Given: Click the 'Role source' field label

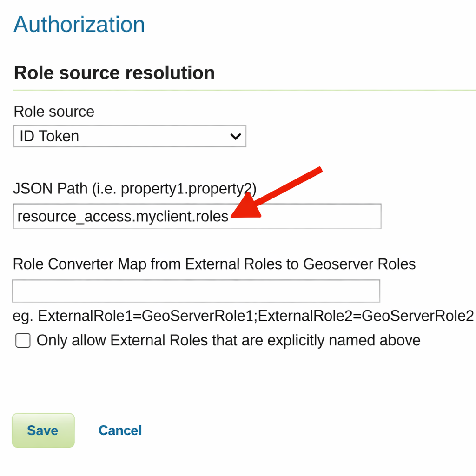Looking at the screenshot, I should [54, 112].
